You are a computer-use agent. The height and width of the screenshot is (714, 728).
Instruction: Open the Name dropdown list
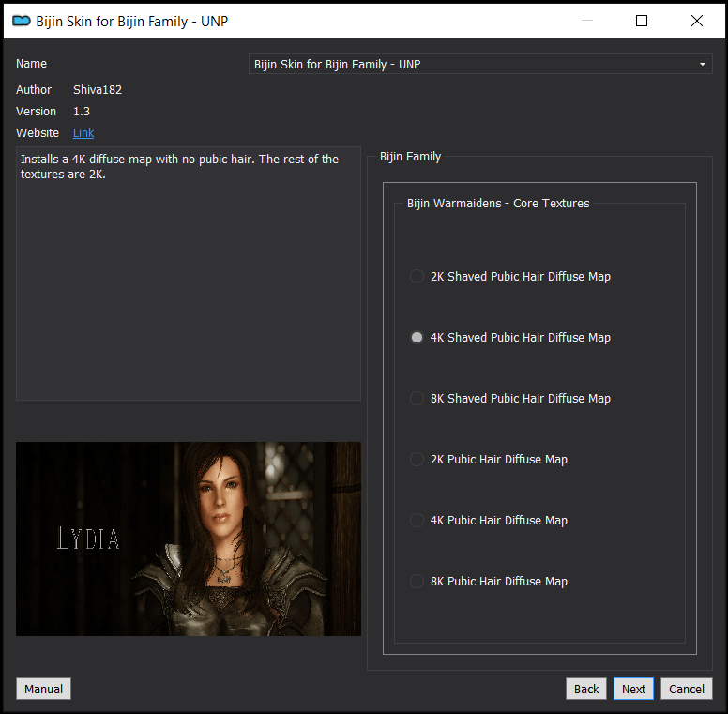coord(480,64)
